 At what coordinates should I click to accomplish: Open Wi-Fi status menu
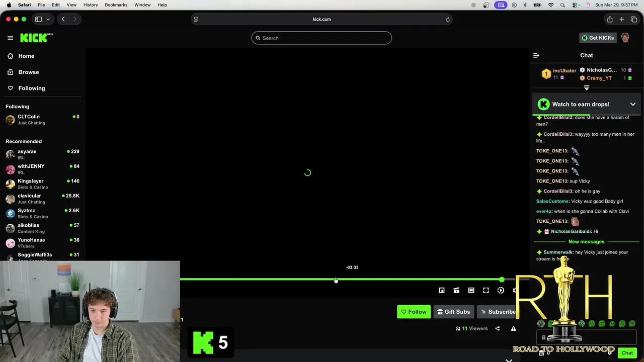pyautogui.click(x=550, y=5)
